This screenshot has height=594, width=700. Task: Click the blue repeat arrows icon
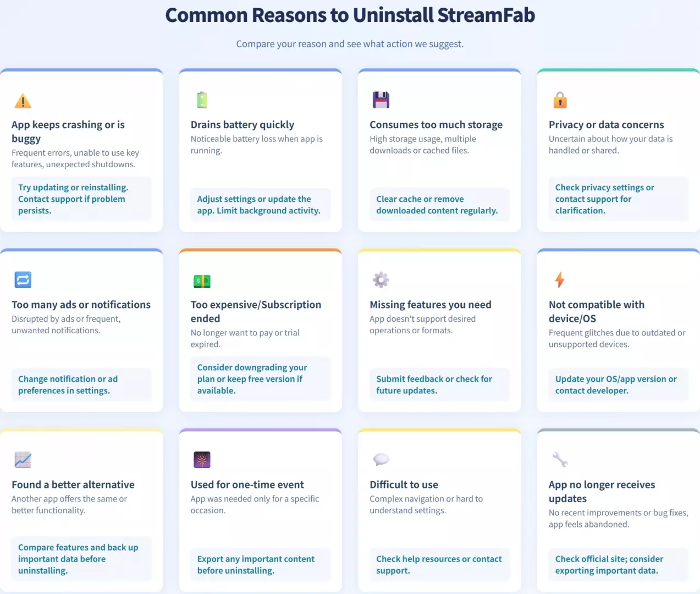(23, 280)
